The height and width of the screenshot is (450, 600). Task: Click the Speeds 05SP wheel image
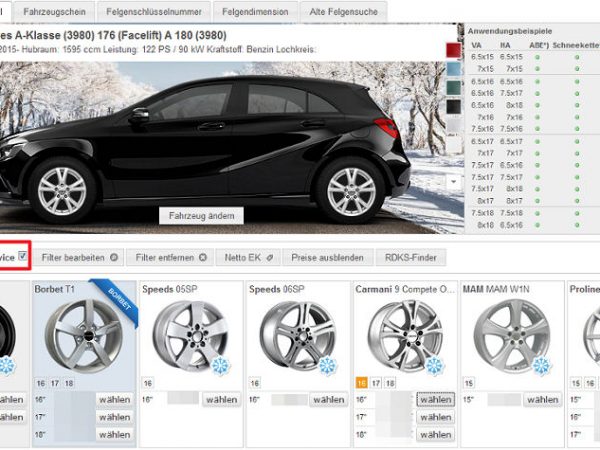[190, 337]
